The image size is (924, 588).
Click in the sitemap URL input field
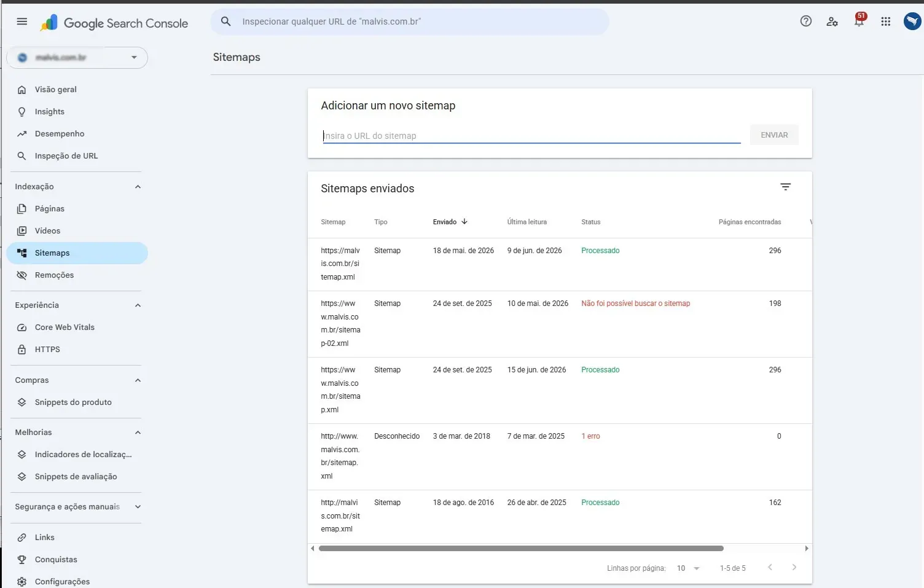click(531, 136)
